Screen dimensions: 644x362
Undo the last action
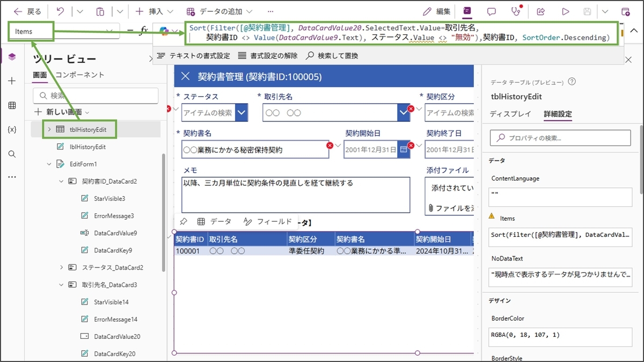(60, 11)
